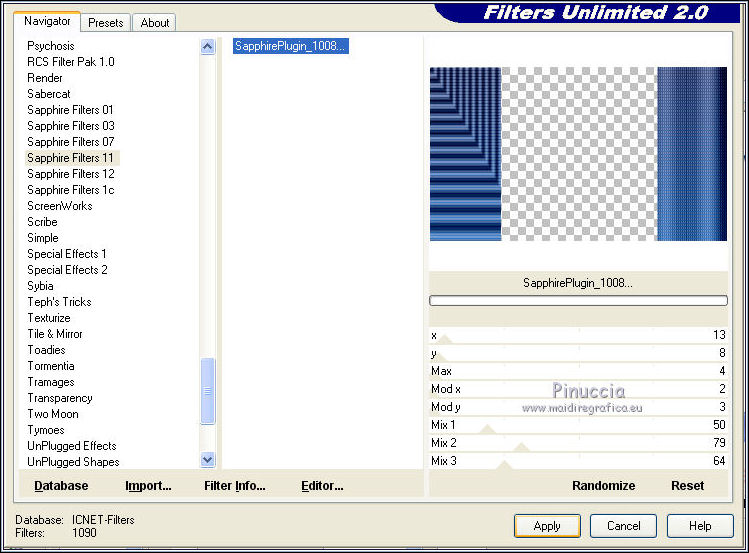Adjust the Mod y slider
749x553 pixels.
point(578,407)
